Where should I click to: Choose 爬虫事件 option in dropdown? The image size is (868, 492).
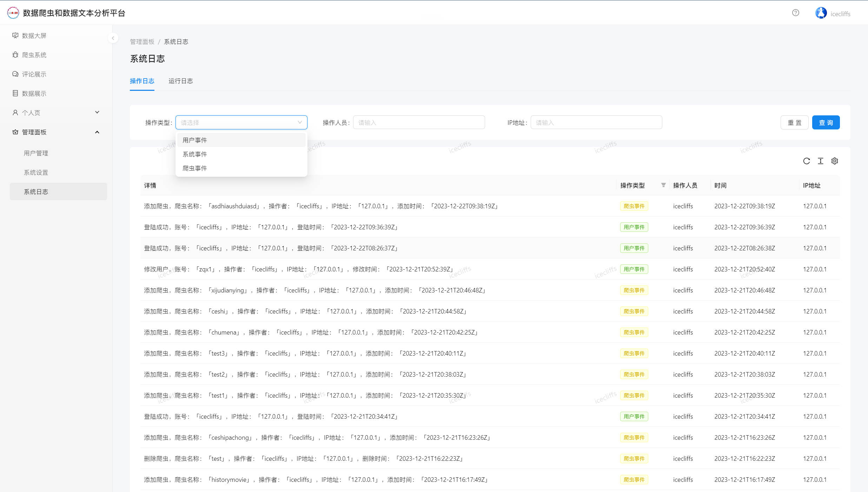coord(195,168)
